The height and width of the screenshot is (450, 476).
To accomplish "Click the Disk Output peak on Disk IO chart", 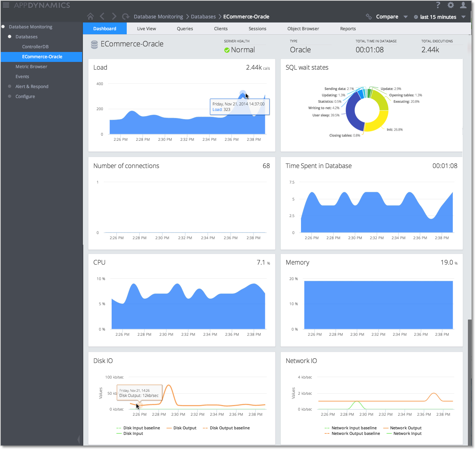I will pyautogui.click(x=169, y=386).
